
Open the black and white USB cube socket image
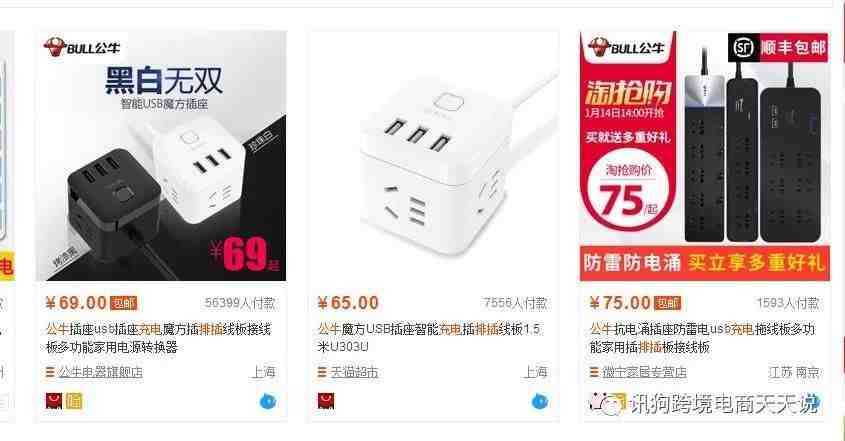[161, 156]
